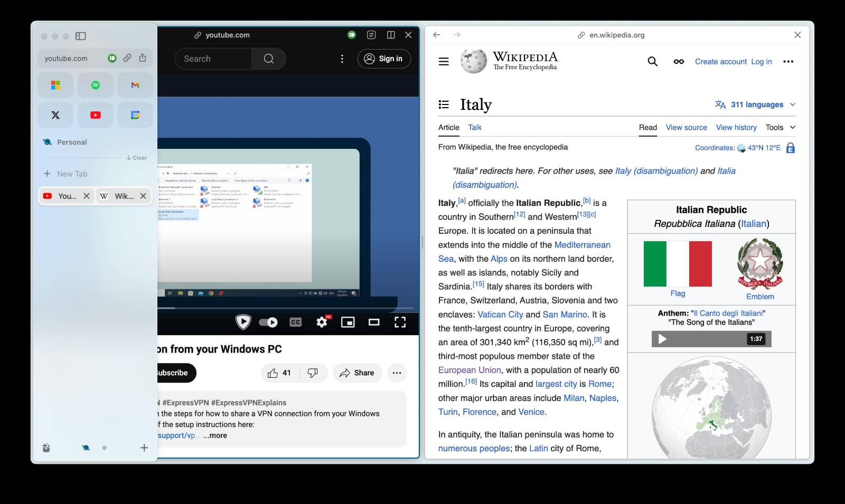Open the YouTube pinned shortcut

pos(96,115)
